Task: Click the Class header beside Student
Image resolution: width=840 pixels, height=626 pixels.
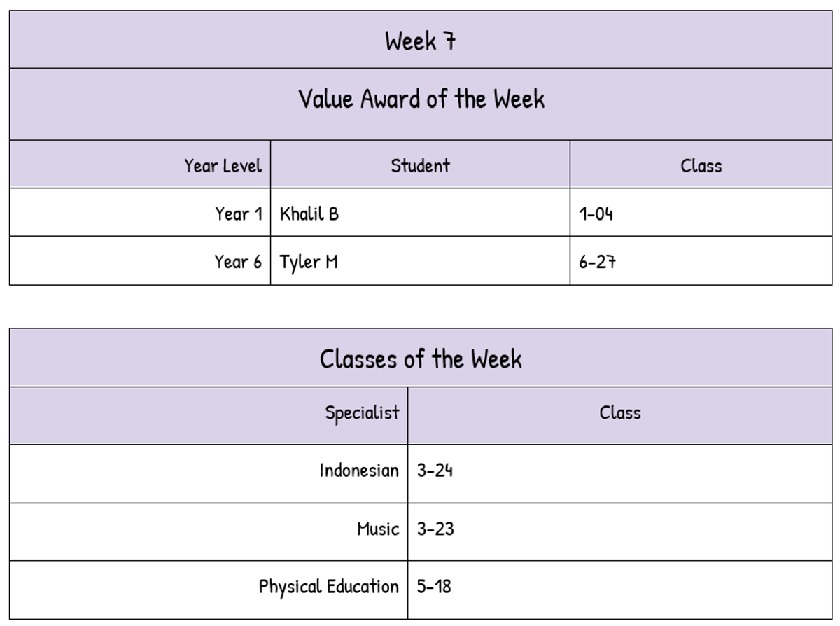Action: pyautogui.click(x=701, y=166)
